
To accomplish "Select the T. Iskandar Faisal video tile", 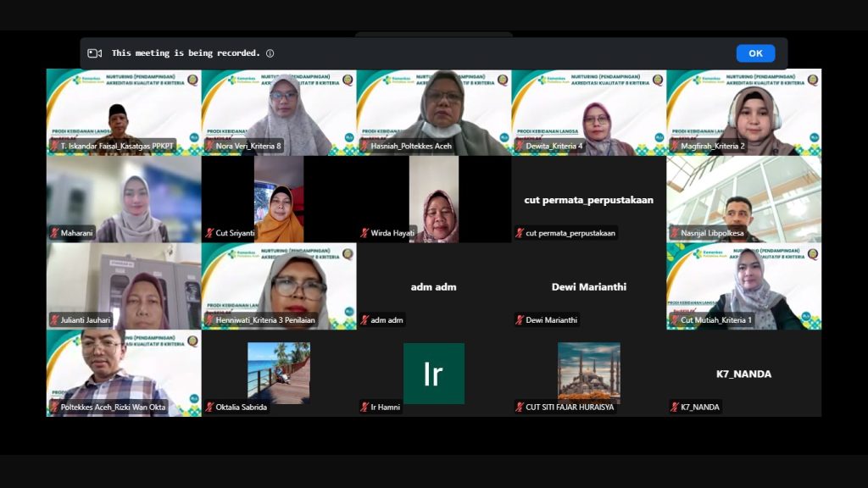I will coord(124,113).
